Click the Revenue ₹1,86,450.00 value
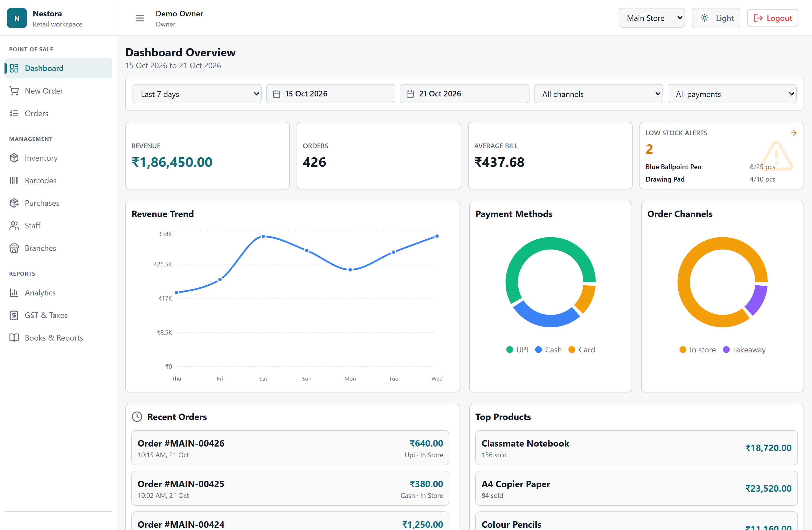 point(172,162)
